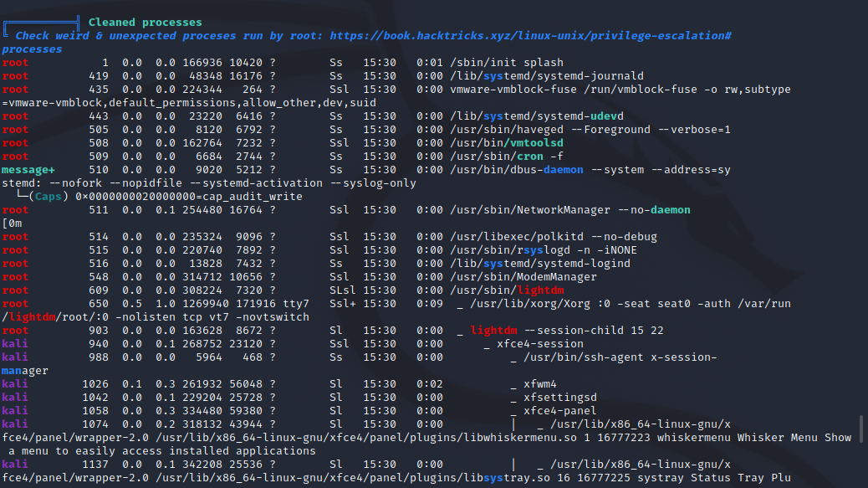Click the 'xfce4-session' process name
This screenshot has width=868, height=488.
coord(539,343)
